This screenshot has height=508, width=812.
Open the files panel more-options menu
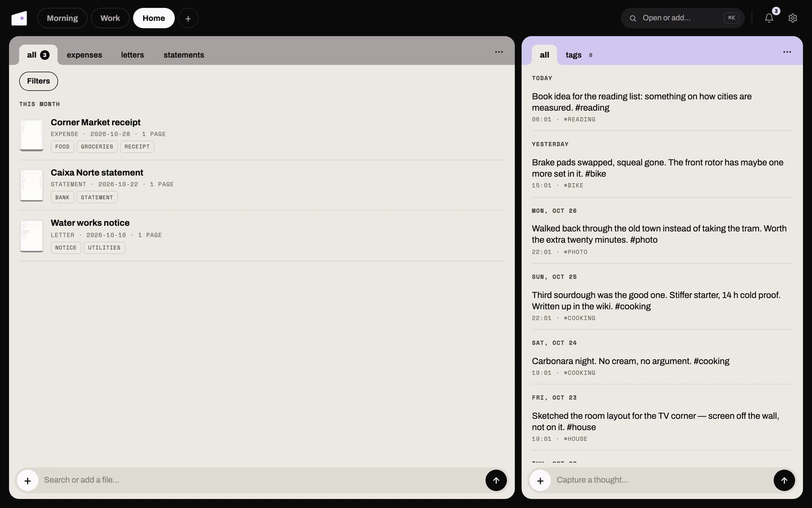coord(499,52)
